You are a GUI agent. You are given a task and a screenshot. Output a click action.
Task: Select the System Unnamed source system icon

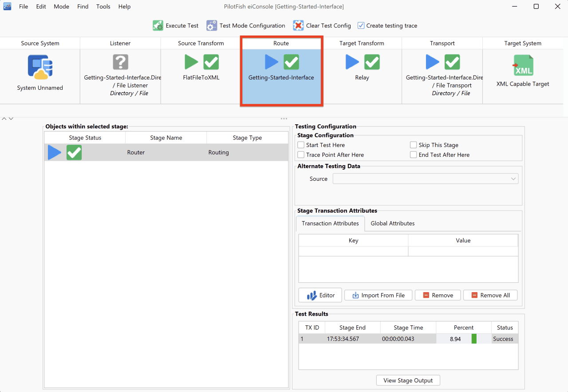tap(40, 67)
